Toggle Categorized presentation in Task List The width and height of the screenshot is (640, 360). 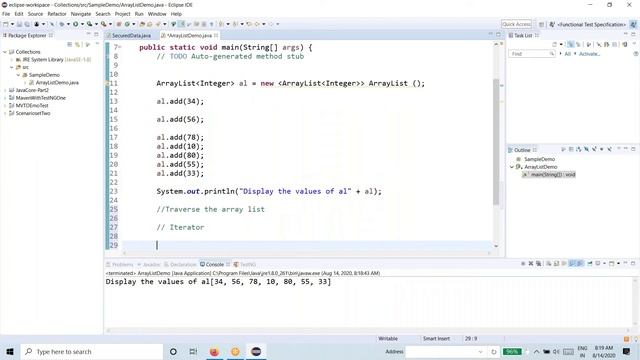click(571, 44)
